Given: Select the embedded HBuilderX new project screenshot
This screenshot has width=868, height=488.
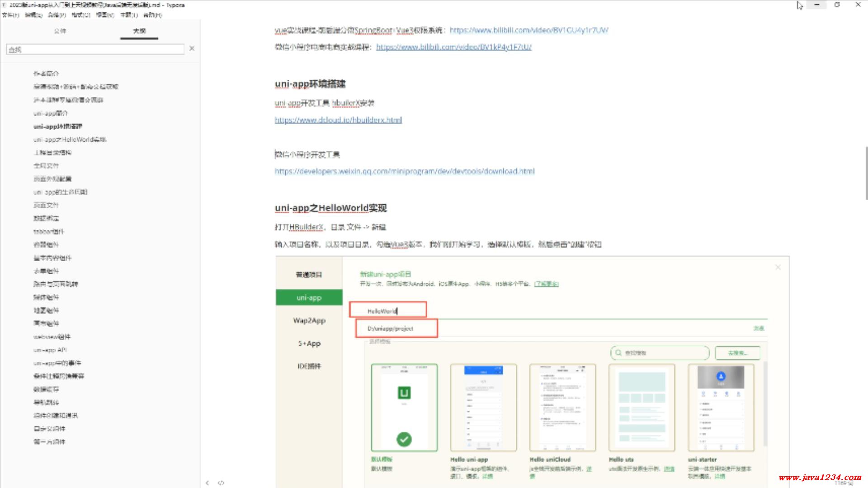Looking at the screenshot, I should click(533, 371).
